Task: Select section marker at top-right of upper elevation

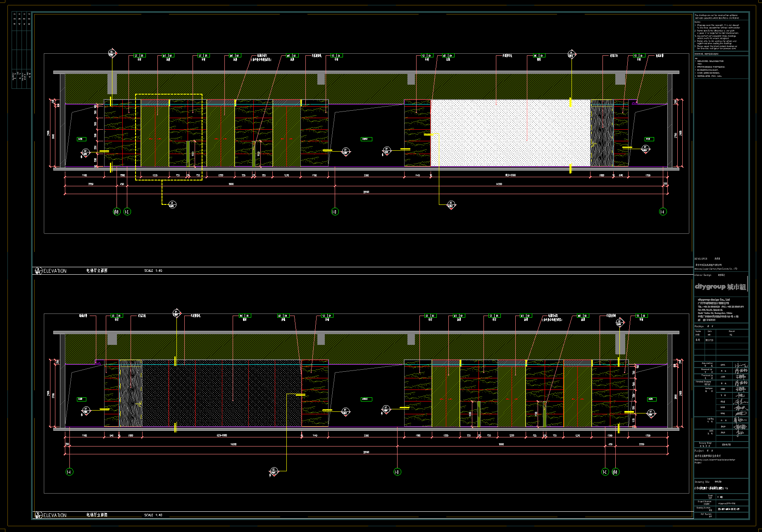Action: [x=571, y=54]
